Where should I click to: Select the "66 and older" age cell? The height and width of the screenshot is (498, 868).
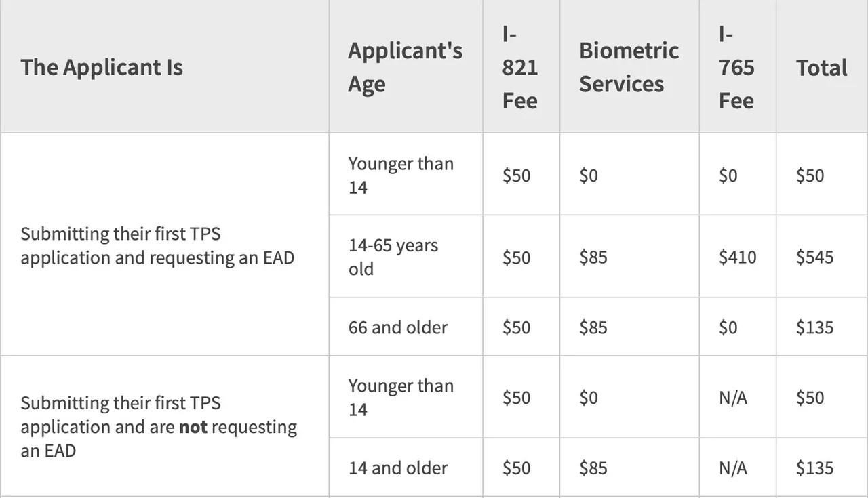[398, 327]
